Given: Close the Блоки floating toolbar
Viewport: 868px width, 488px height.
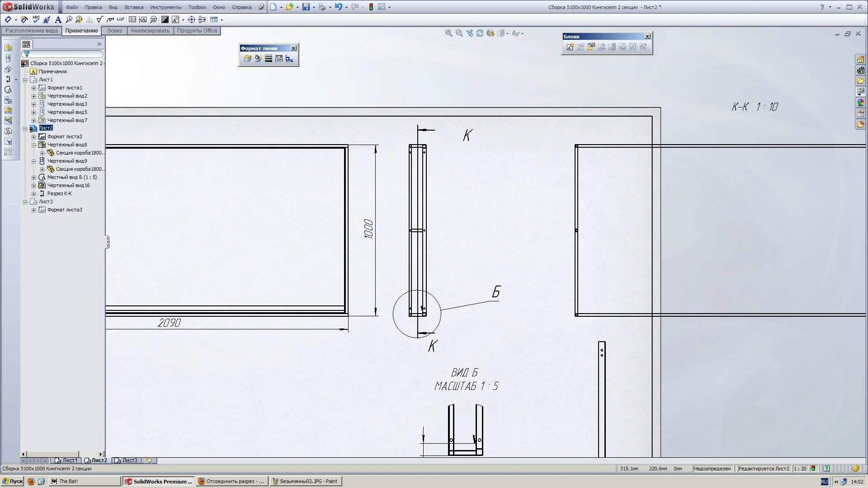Looking at the screenshot, I should pyautogui.click(x=647, y=36).
